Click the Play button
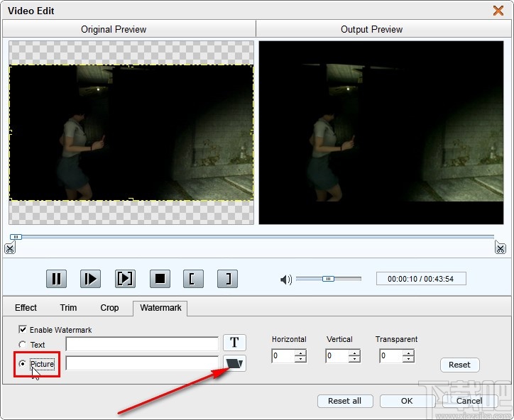The image size is (514, 420). coord(90,279)
